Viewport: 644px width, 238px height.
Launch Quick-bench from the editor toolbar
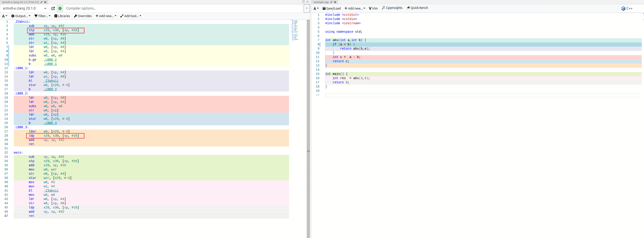(417, 8)
